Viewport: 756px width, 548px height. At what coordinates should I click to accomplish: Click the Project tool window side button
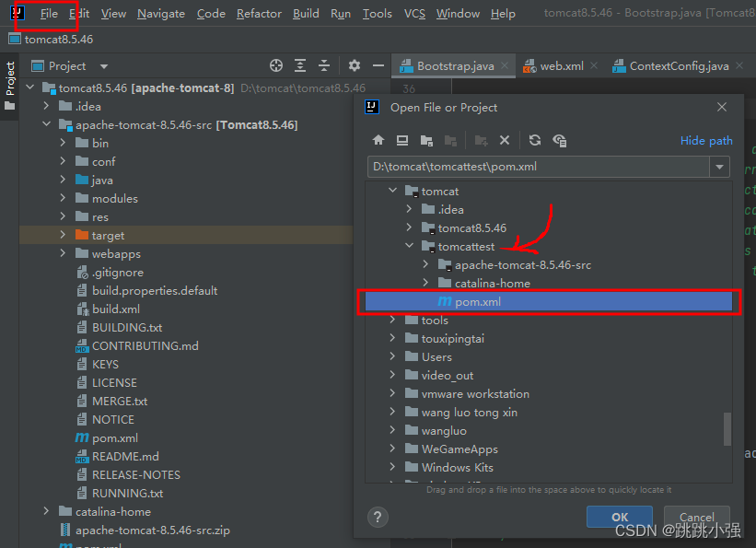click(x=10, y=85)
